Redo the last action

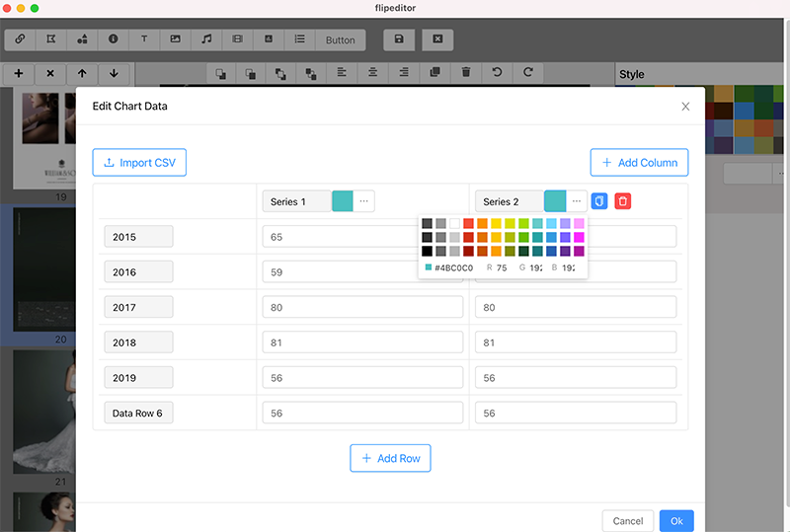pos(528,73)
